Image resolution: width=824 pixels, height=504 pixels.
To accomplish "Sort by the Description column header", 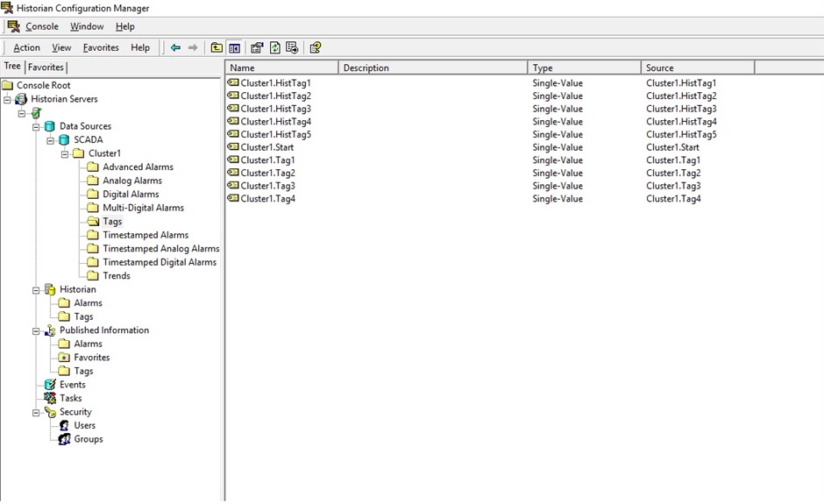I will click(433, 67).
